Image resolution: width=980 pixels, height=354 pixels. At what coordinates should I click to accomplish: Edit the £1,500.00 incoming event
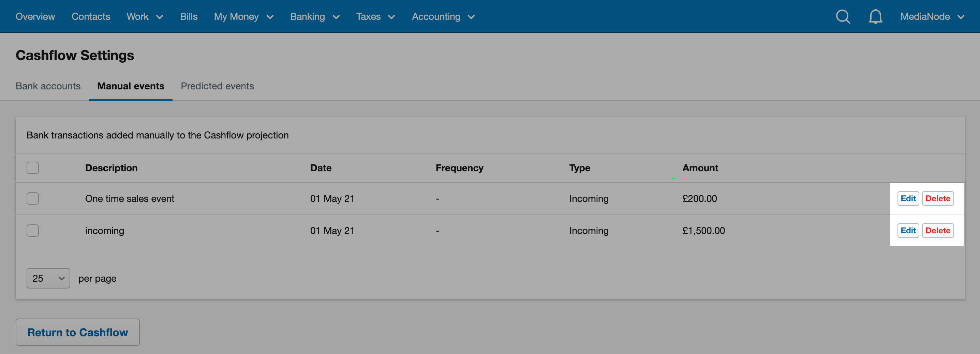[x=908, y=230]
